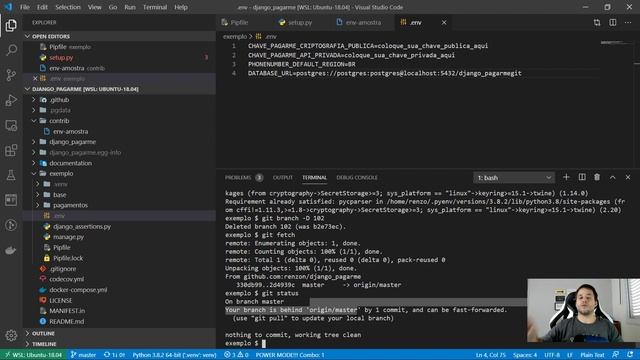This screenshot has height=360, width=640.
Task: Synchronize changes in the status bar
Action: tap(115, 355)
